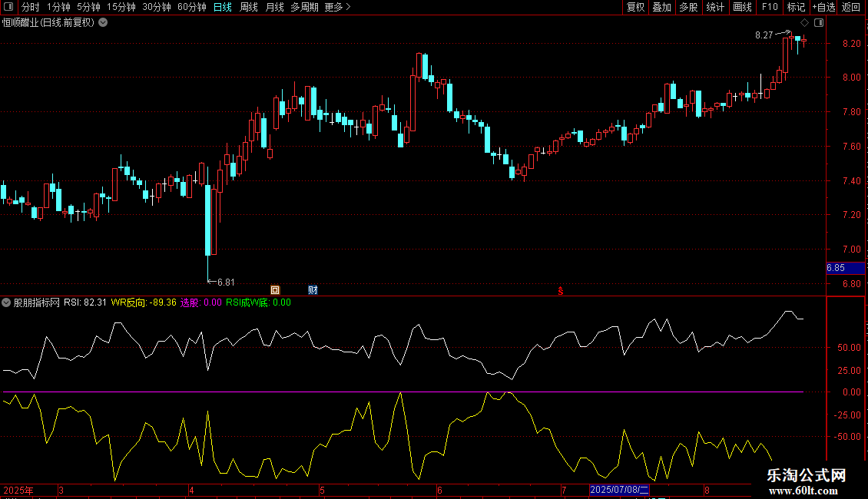
Task: Click the highlighted 6.85 price label
Action: coord(845,268)
